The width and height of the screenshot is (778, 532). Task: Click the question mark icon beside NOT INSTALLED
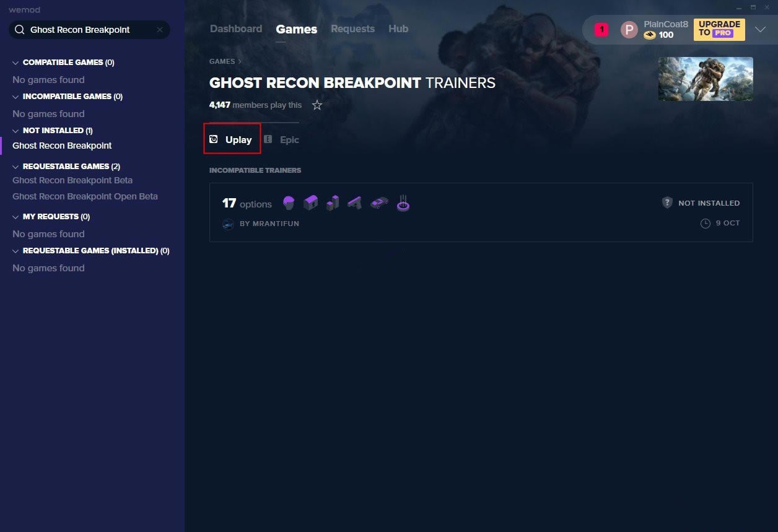click(x=667, y=203)
